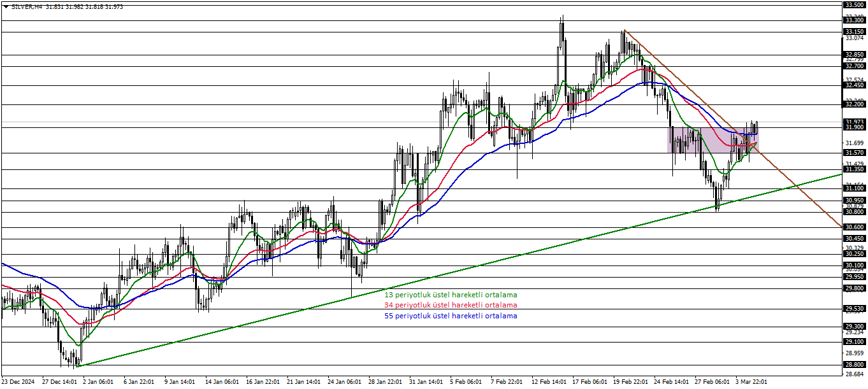Click the 32.700 price level label

tap(854, 66)
